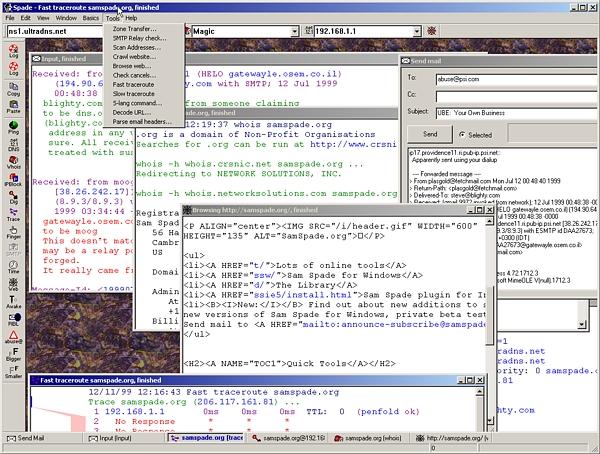Decrease font size with Smaller icon

[13, 372]
